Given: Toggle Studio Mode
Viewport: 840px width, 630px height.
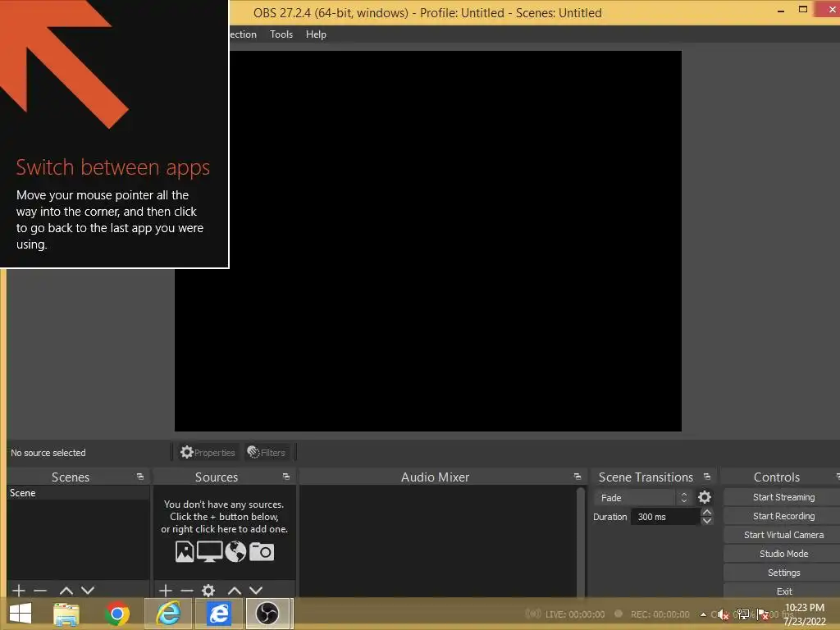Looking at the screenshot, I should (x=783, y=554).
